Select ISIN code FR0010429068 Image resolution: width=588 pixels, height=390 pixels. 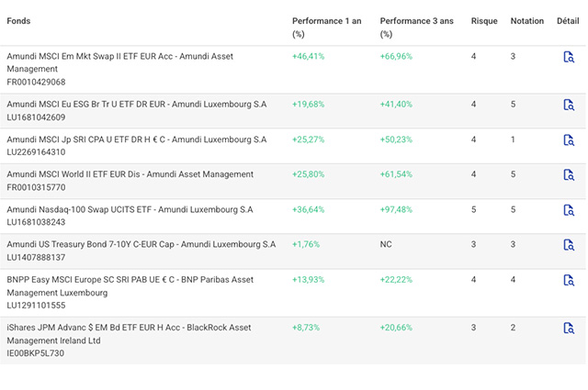36,82
